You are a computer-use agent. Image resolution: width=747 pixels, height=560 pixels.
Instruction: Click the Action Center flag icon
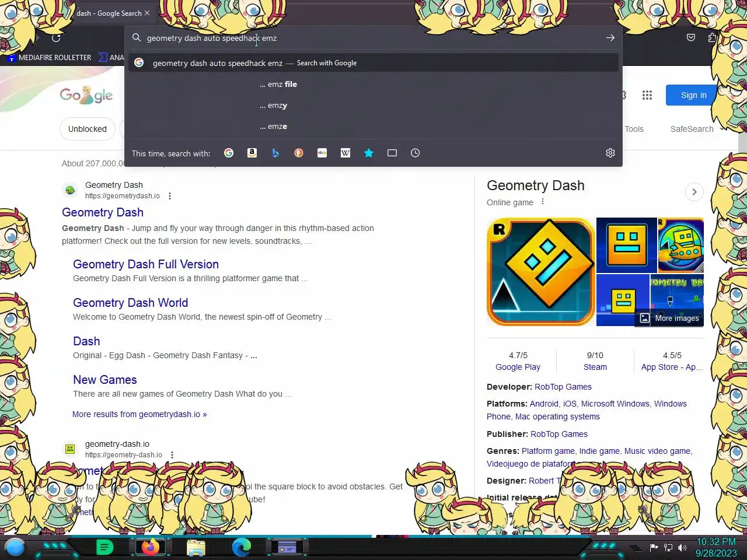(654, 548)
